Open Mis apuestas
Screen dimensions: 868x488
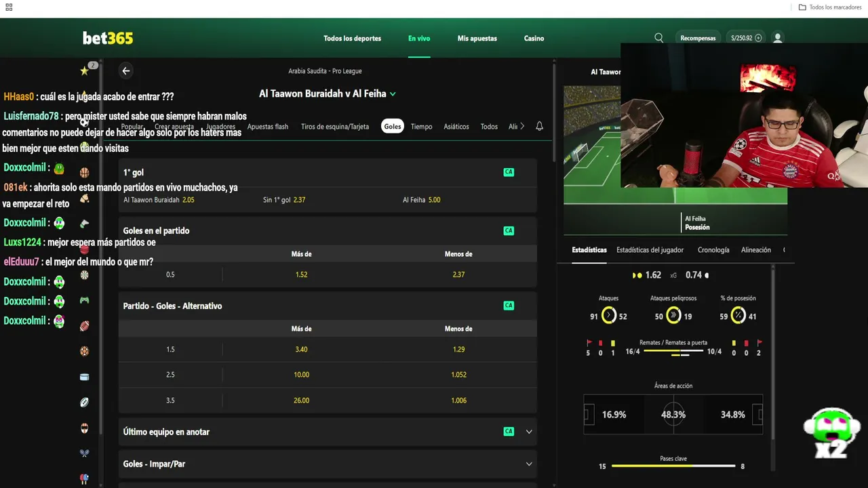[x=477, y=39]
